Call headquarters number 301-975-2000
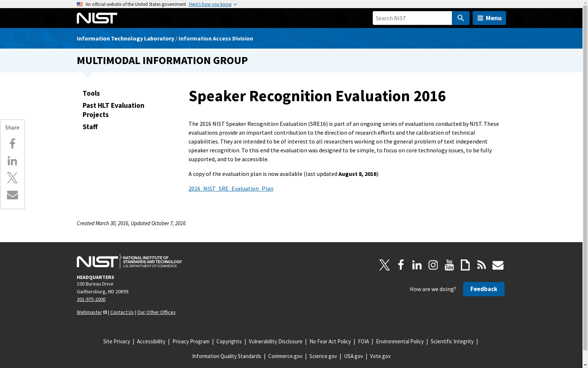The height and width of the screenshot is (368, 588). click(91, 299)
